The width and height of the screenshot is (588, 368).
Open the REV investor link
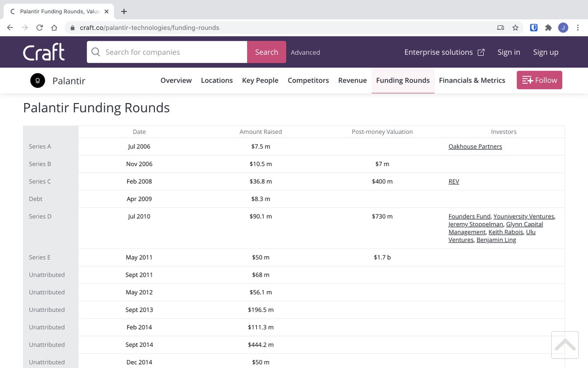[454, 182]
